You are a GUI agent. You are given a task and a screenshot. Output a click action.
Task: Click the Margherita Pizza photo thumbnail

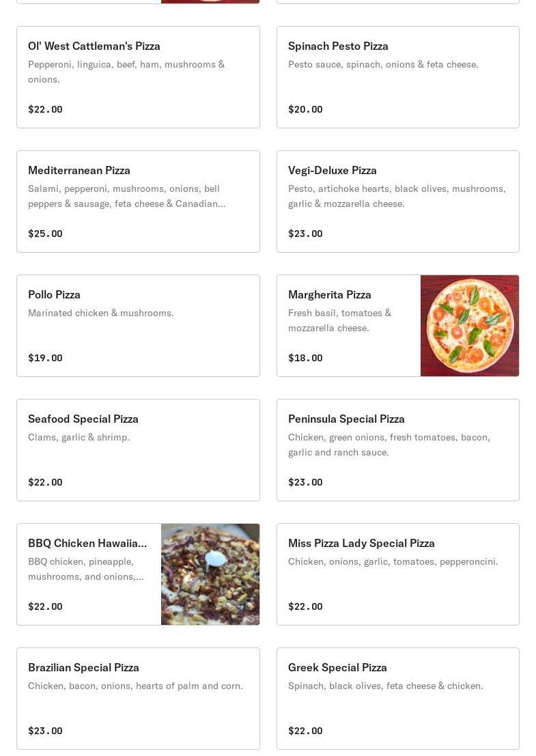470,326
